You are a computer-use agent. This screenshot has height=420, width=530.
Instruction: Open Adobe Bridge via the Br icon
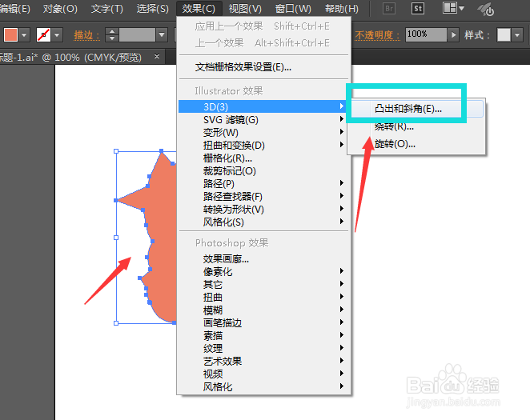coord(389,8)
